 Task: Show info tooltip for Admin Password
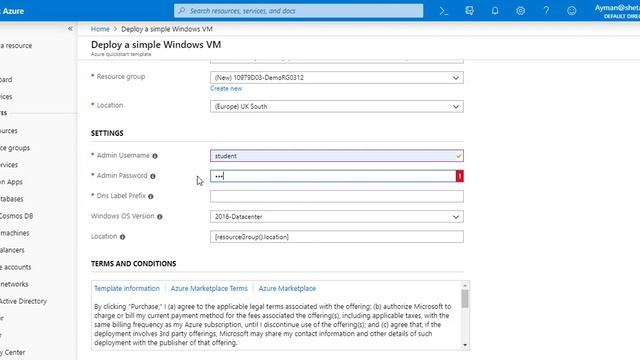pos(153,176)
